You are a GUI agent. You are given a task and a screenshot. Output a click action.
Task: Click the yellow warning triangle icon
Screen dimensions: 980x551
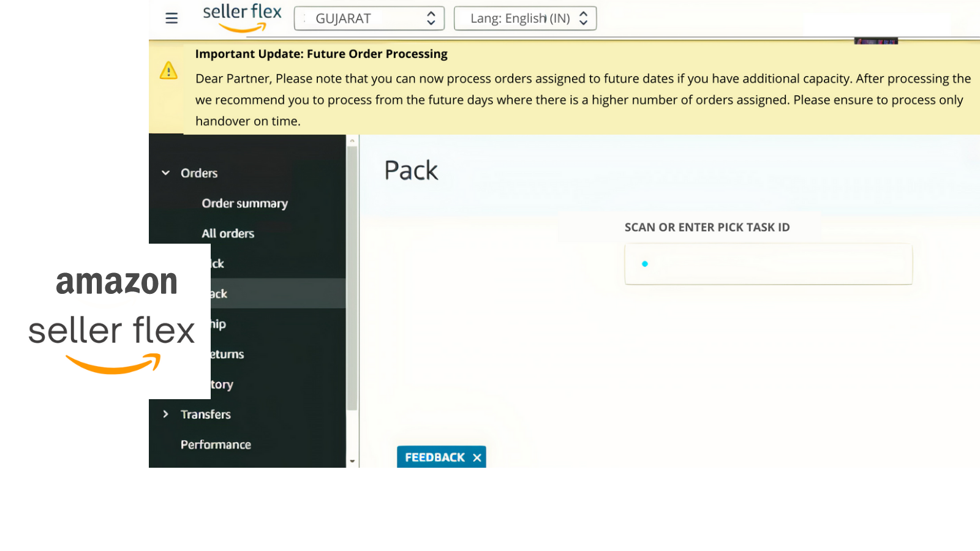click(168, 70)
